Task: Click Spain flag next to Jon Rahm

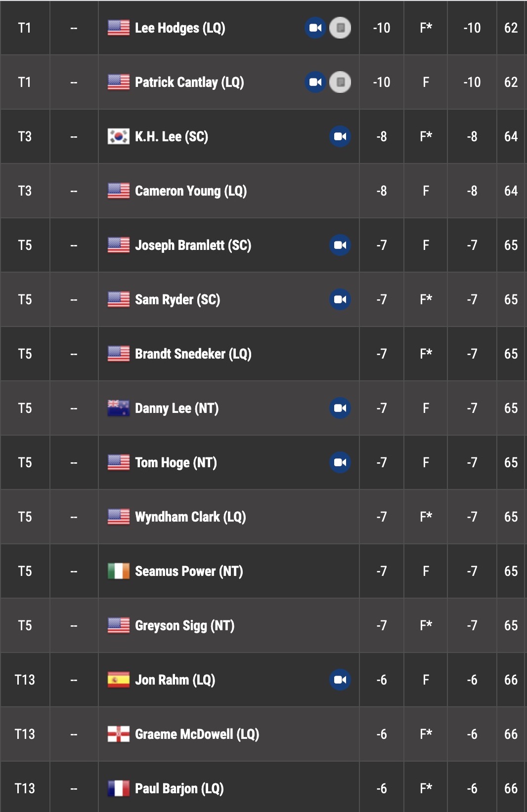Action: (x=119, y=680)
